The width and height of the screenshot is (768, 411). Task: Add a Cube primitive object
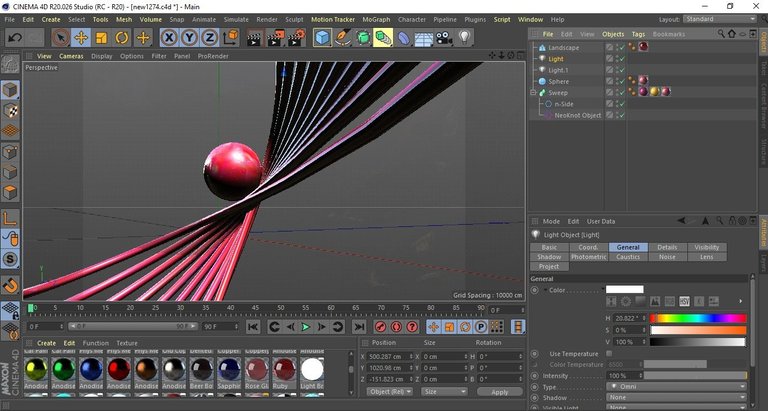tap(322, 38)
